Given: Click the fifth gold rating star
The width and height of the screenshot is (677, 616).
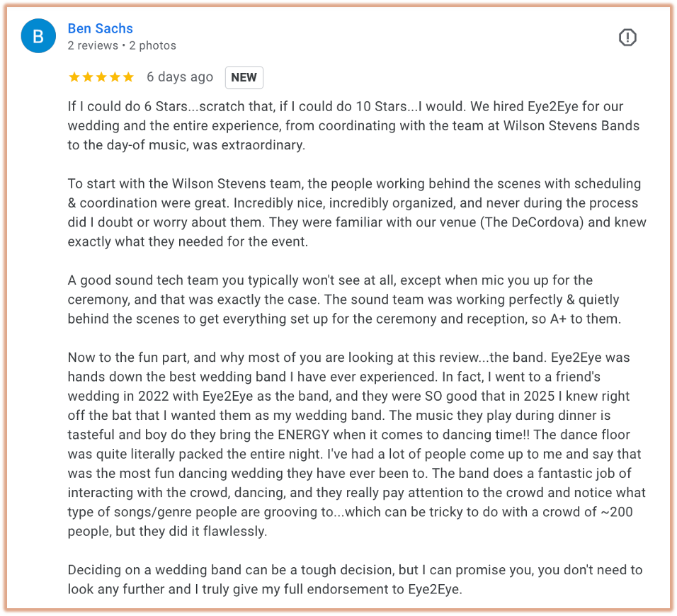Looking at the screenshot, I should coord(128,77).
